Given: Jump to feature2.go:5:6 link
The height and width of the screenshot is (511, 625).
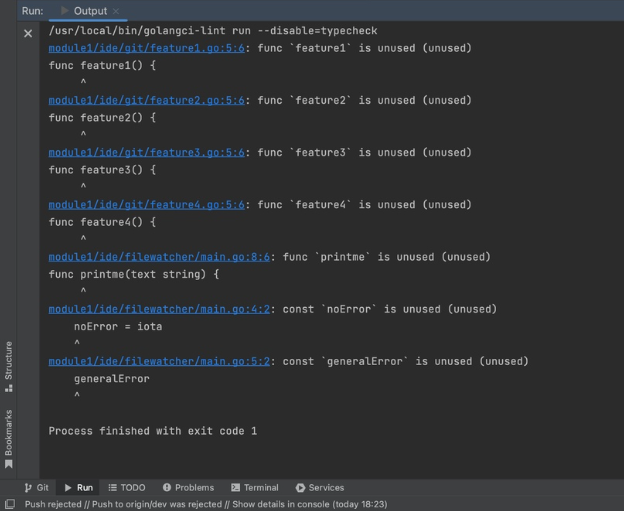Looking at the screenshot, I should pyautogui.click(x=146, y=100).
